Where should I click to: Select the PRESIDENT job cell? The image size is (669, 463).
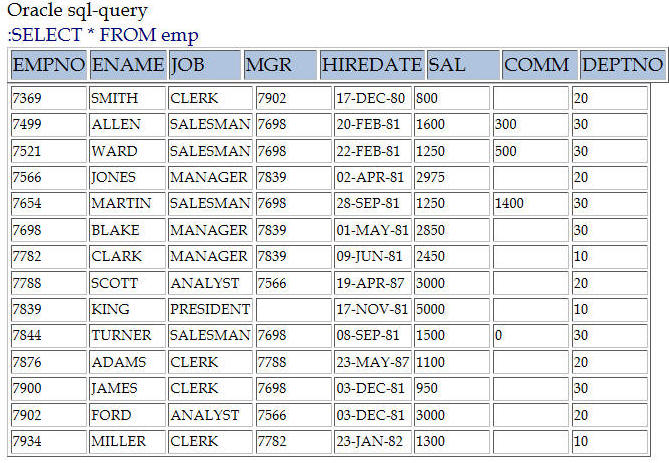210,309
